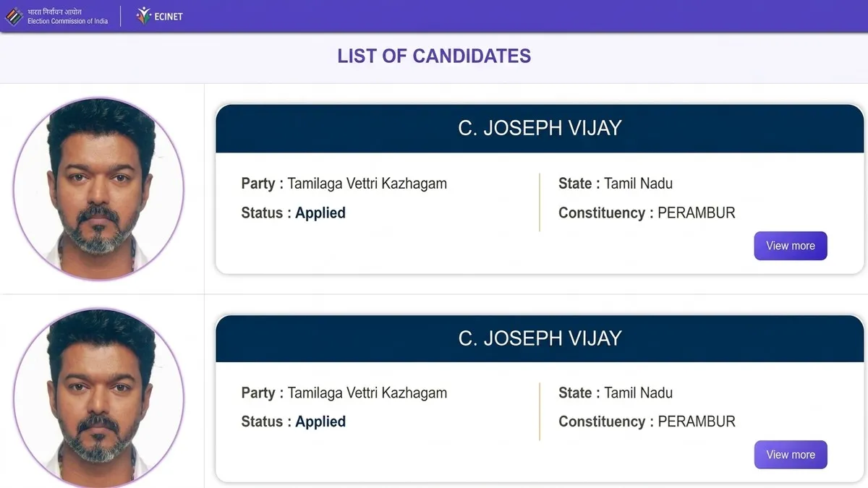Screen dimensions: 868x488
Task: Select PERAMBUR constituency in second card
Action: point(696,421)
